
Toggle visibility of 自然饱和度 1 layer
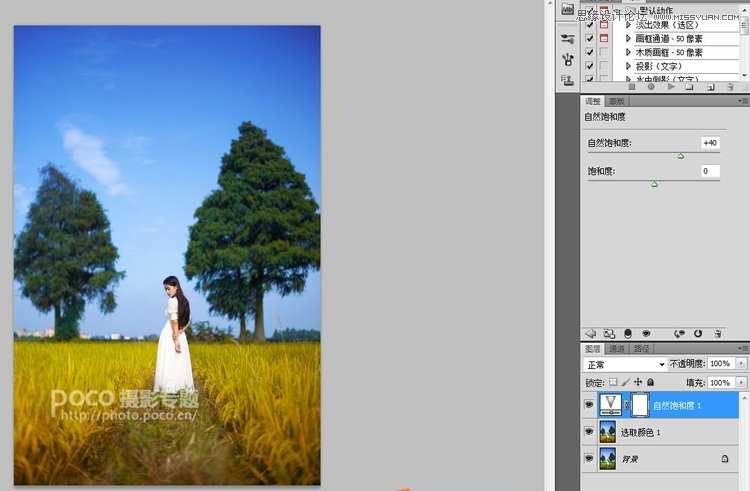click(x=589, y=405)
